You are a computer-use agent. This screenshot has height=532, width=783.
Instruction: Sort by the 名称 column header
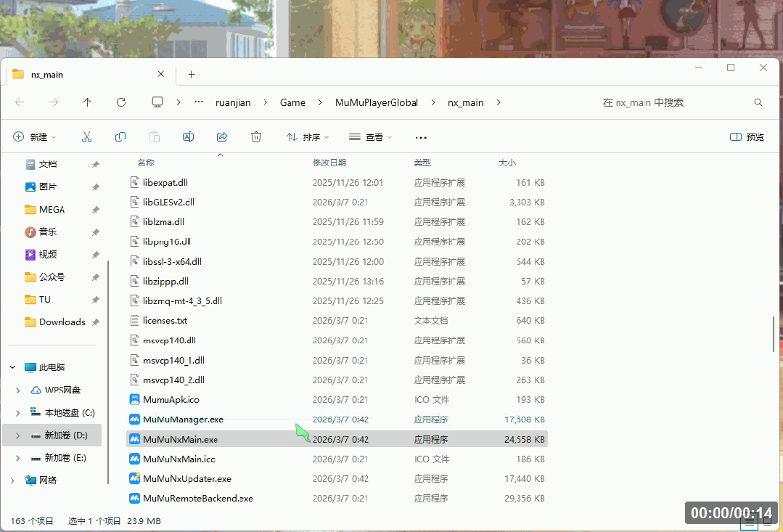coord(146,163)
